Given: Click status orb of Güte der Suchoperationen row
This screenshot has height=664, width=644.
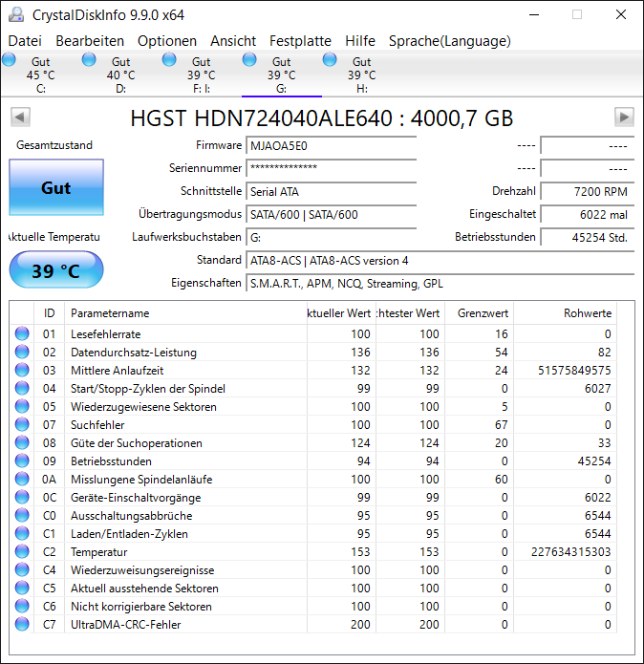Looking at the screenshot, I should point(22,442).
